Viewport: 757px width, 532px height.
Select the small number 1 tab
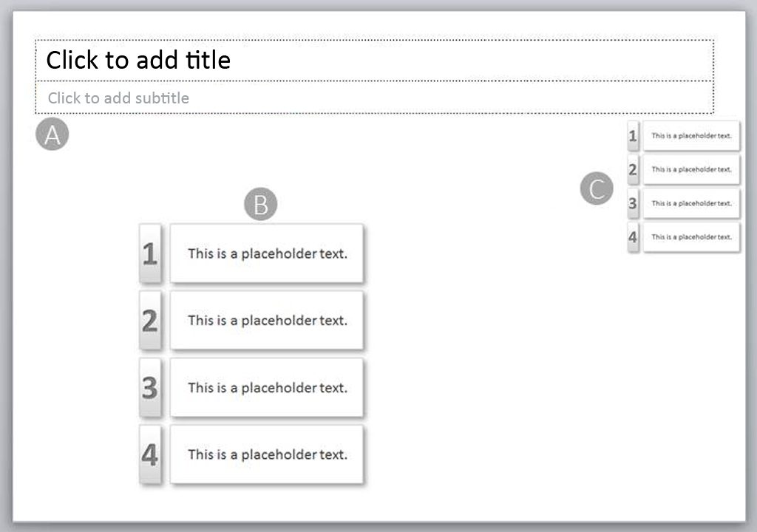click(633, 136)
